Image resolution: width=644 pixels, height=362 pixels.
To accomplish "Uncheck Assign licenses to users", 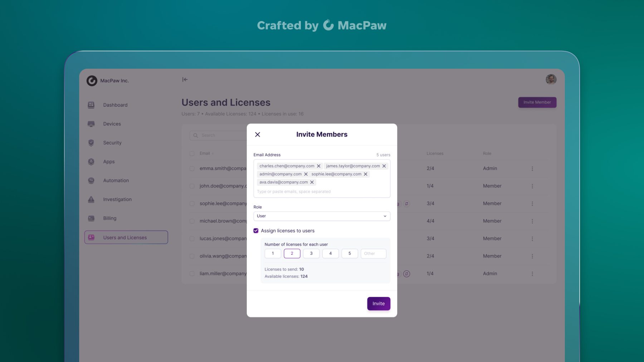I will [256, 231].
